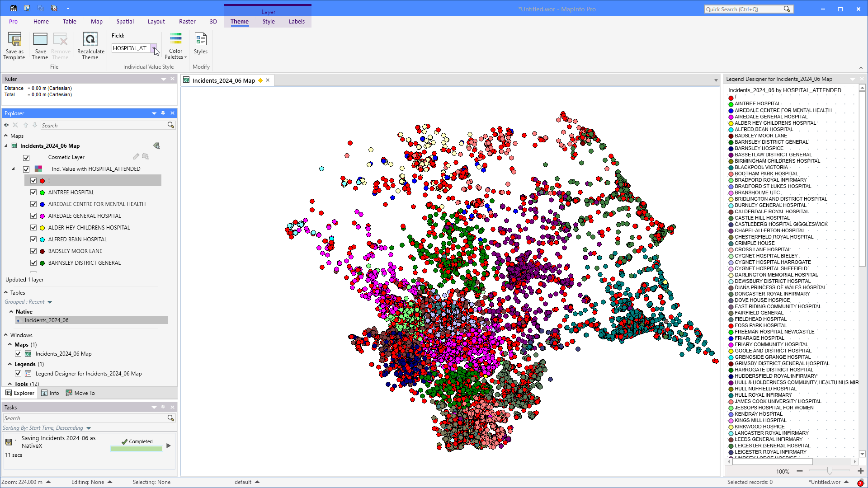868x488 pixels.
Task: Open the Grouped: Recent dropdown
Action: tap(50, 302)
